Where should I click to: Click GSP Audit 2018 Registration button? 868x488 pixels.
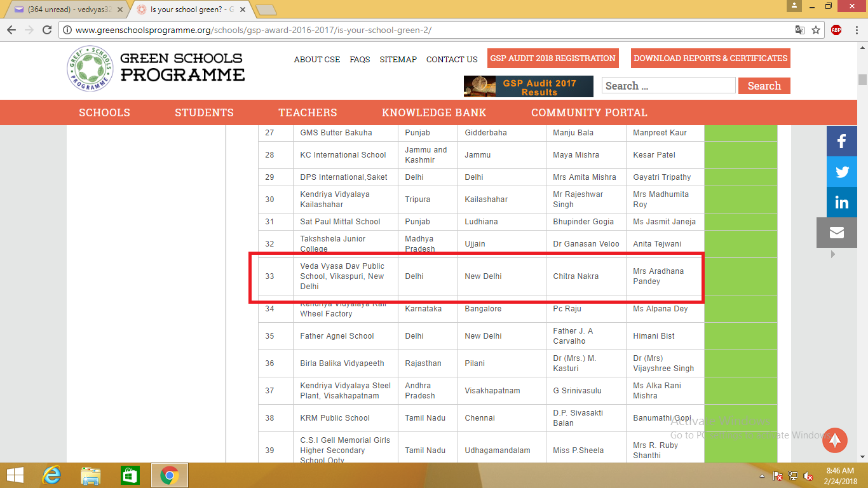pyautogui.click(x=553, y=58)
